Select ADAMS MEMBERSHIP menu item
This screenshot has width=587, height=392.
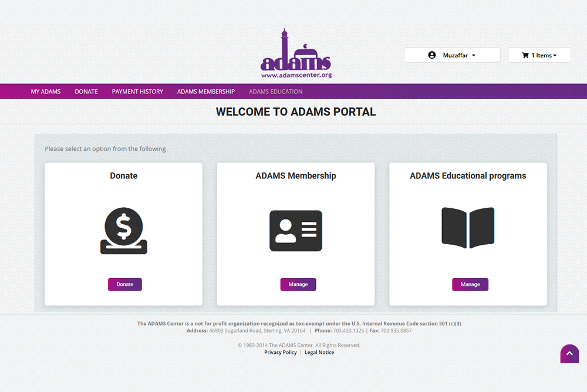[206, 92]
